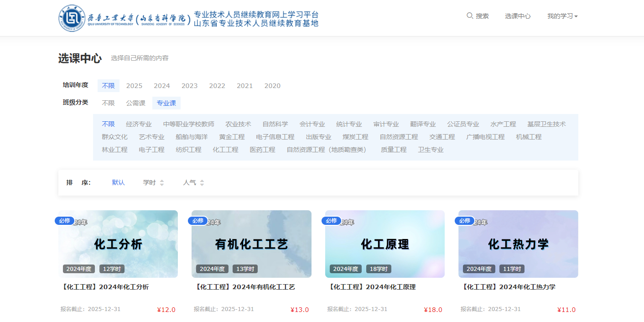This screenshot has width=644, height=322.
Task: Click the 化工原理 course cover image
Action: click(x=384, y=244)
